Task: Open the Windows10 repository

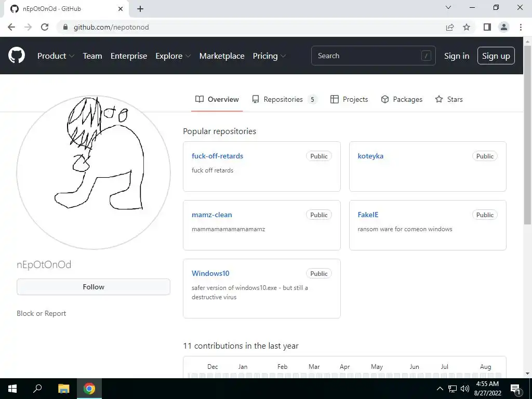Action: click(x=210, y=273)
